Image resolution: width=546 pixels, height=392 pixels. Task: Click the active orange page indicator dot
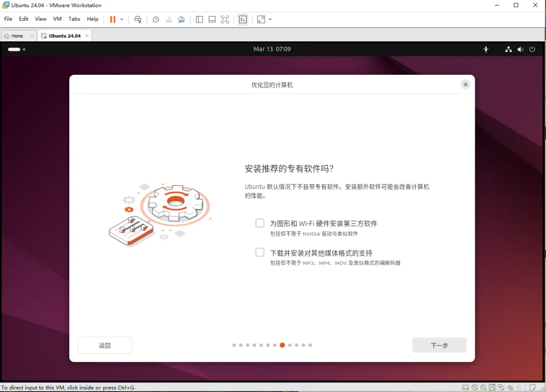(x=282, y=345)
